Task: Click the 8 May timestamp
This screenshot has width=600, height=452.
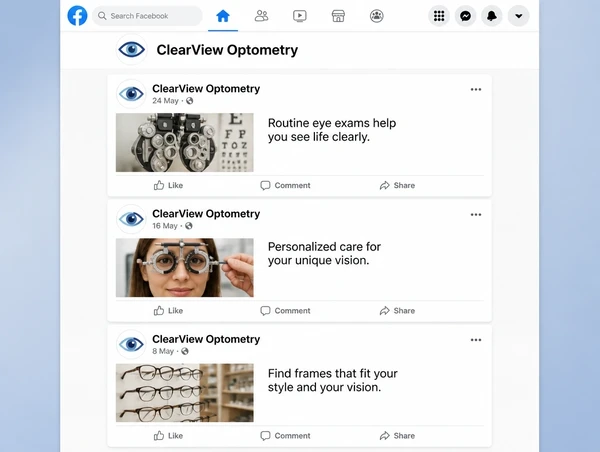Action: (x=163, y=351)
